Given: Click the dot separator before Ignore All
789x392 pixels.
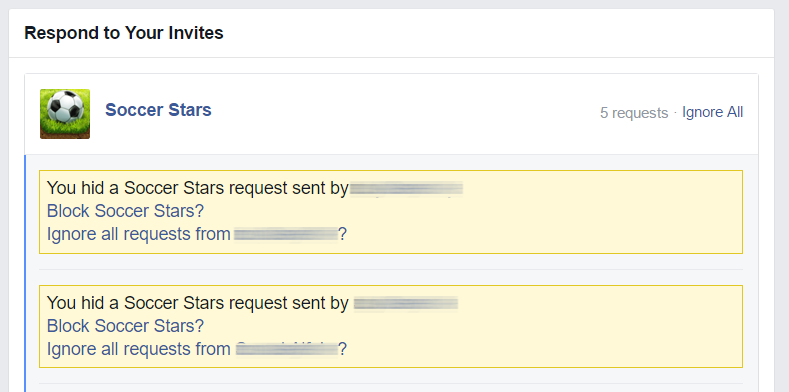Looking at the screenshot, I should coord(675,113).
